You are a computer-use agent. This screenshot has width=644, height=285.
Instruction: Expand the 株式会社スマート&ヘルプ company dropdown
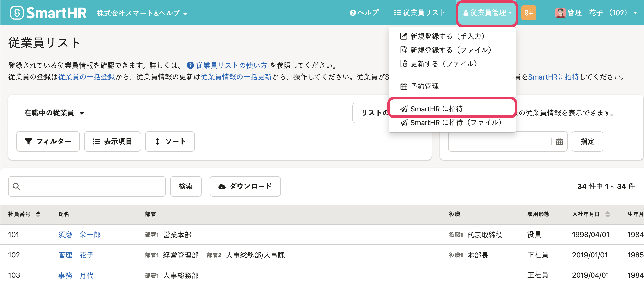142,13
